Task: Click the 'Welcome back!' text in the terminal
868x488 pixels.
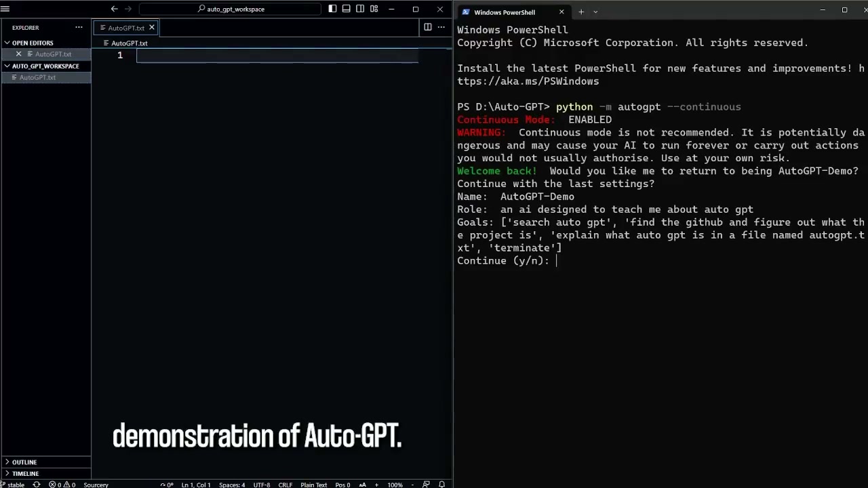Action: click(x=496, y=171)
